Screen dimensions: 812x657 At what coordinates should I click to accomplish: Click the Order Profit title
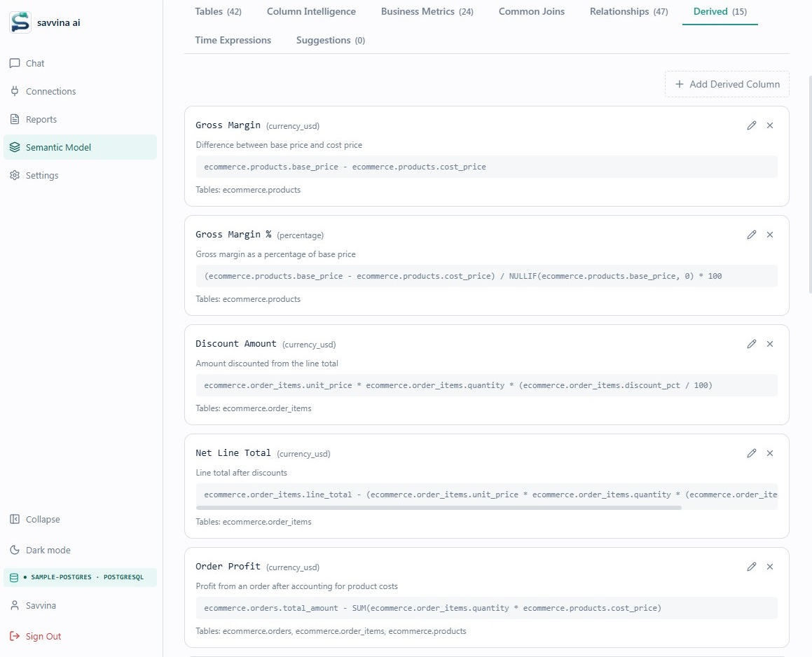(228, 567)
